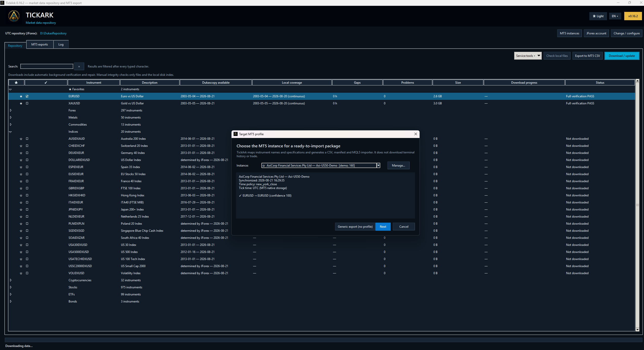Close the Target MT5 profile dialog
This screenshot has height=350, width=644.
tap(416, 134)
